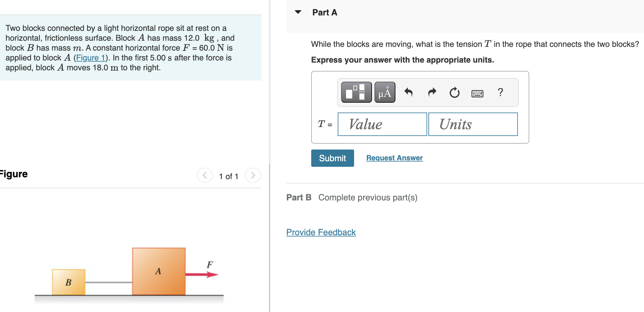Open the question mark help icon

click(x=500, y=92)
